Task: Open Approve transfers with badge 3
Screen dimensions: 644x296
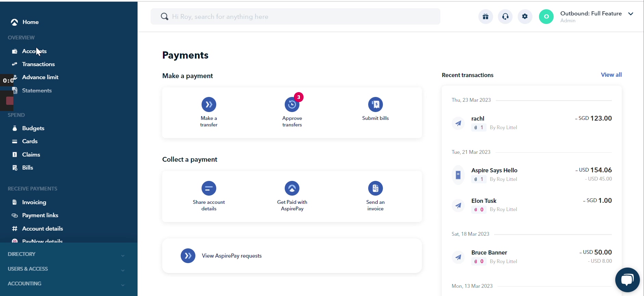Action: pyautogui.click(x=292, y=104)
